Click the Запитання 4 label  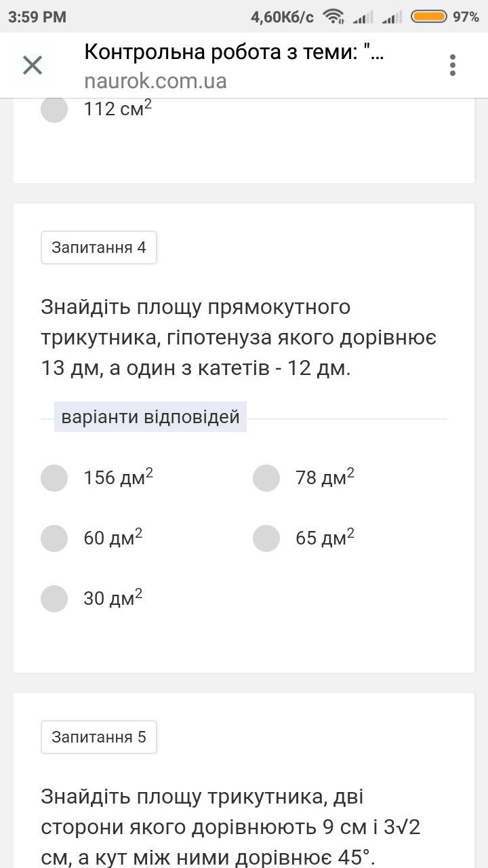coord(99,248)
